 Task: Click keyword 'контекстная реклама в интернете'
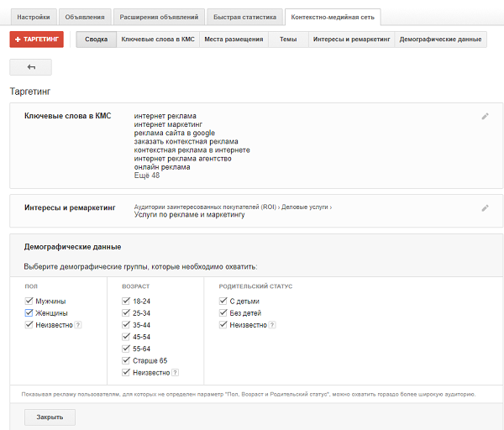coord(192,150)
